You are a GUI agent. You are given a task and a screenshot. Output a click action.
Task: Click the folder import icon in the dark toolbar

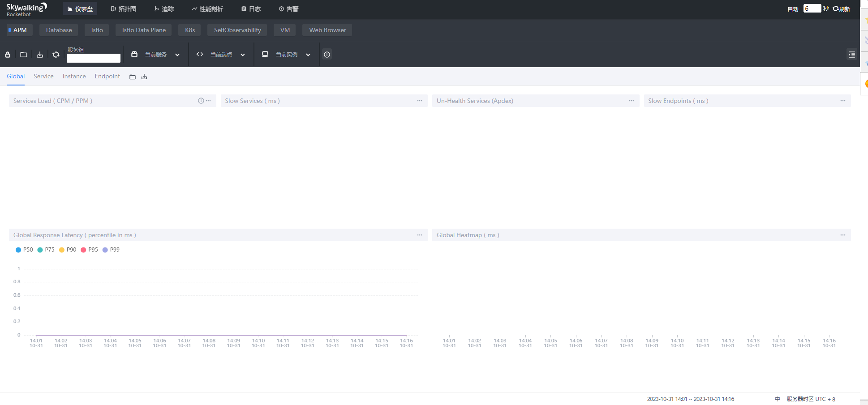[24, 55]
